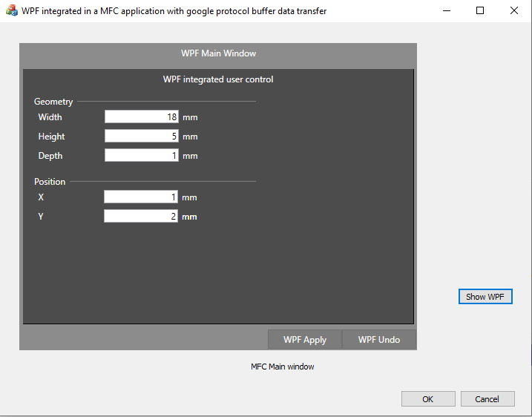Select the Height value box
532x417 pixels.
(x=142, y=136)
